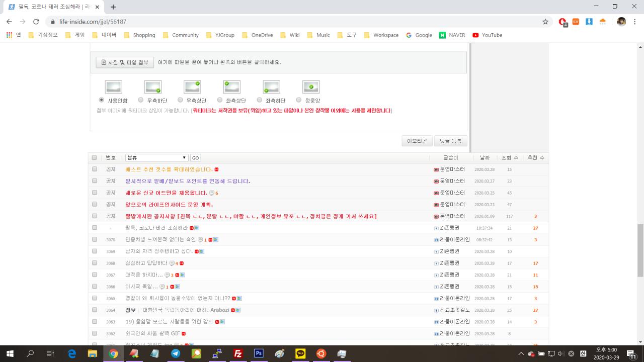
Task: Open KakaoTalk icon in the taskbar
Action: click(300, 353)
